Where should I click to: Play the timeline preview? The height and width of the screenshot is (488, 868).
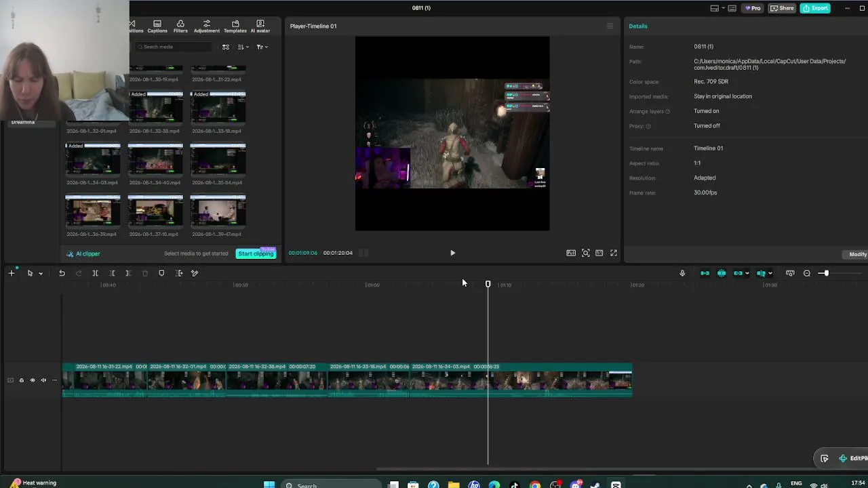click(x=452, y=253)
